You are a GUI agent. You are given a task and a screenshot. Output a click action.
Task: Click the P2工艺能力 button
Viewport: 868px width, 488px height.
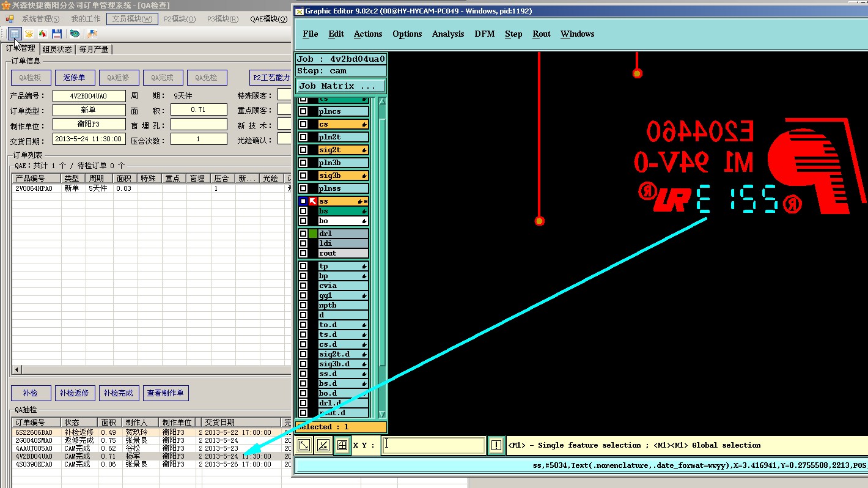271,78
